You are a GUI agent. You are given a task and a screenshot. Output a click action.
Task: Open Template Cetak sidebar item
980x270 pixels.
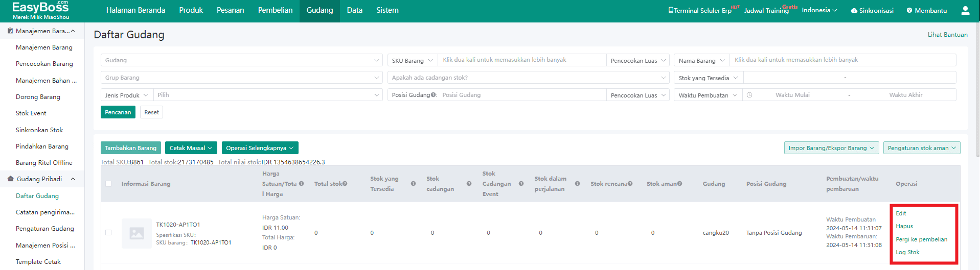tap(38, 262)
